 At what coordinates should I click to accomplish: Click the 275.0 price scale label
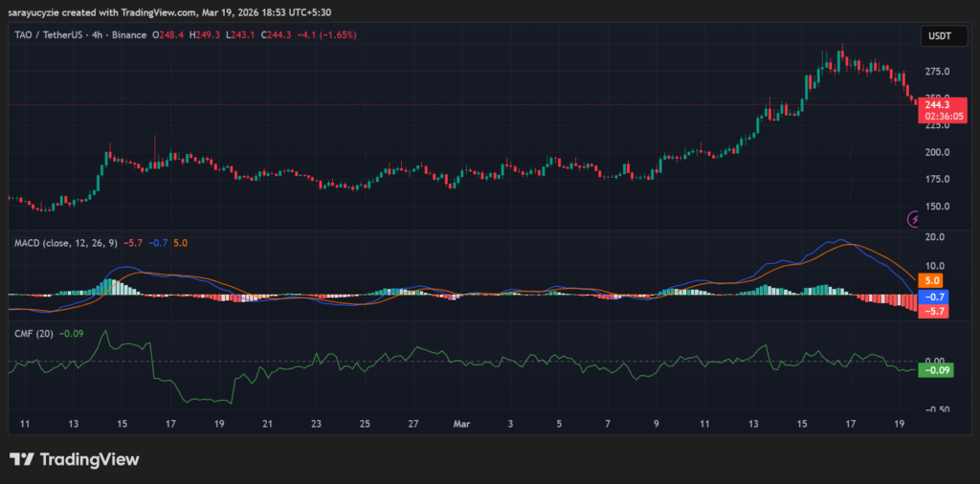[x=937, y=72]
